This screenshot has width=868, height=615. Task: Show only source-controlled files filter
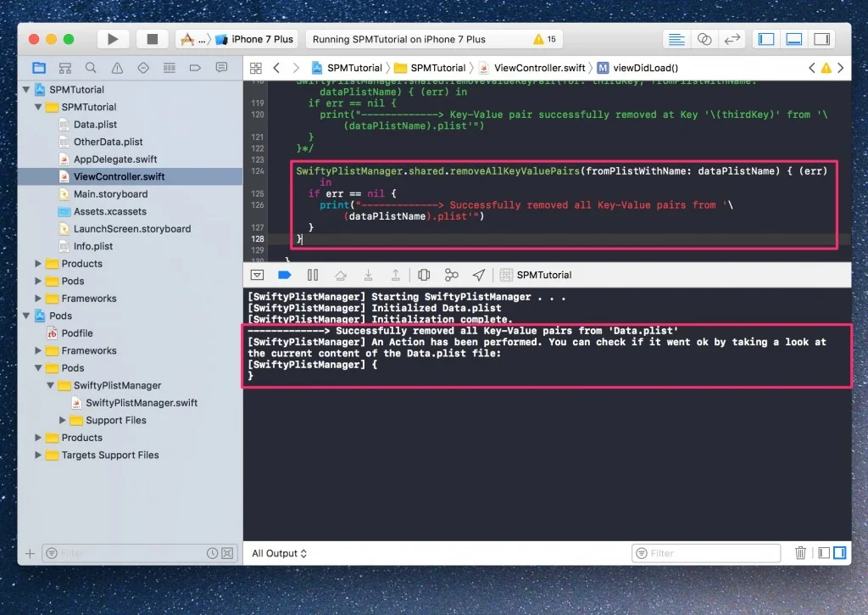point(227,553)
